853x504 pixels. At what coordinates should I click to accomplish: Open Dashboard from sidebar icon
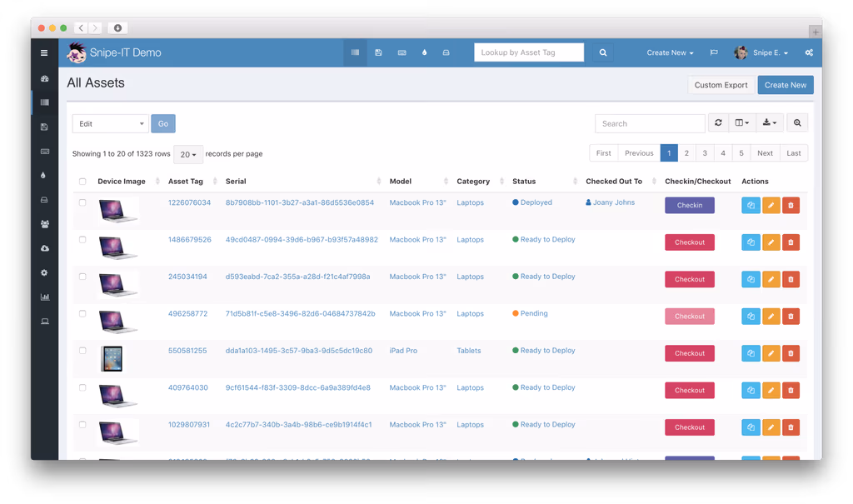click(x=45, y=78)
